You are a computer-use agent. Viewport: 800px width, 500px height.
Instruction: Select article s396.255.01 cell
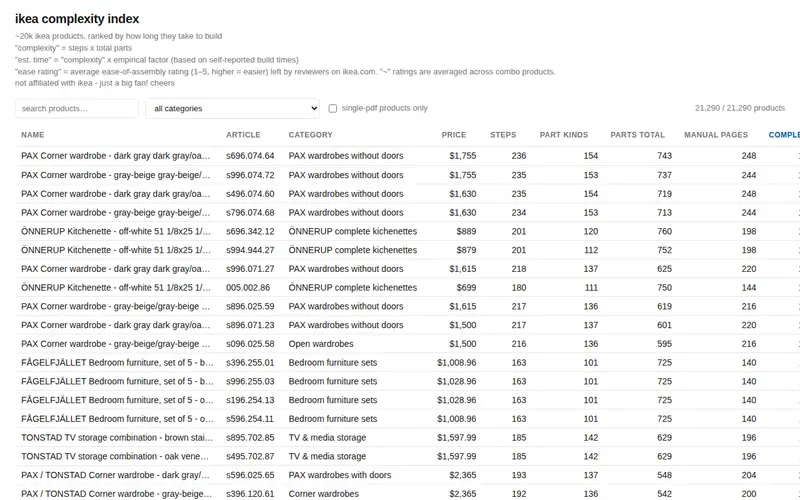coord(250,362)
